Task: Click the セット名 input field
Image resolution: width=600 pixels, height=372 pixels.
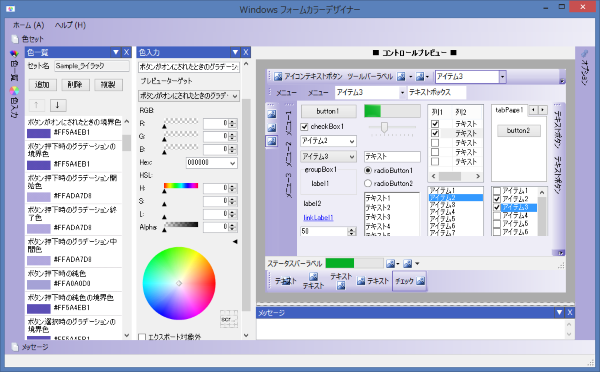Action: point(92,66)
